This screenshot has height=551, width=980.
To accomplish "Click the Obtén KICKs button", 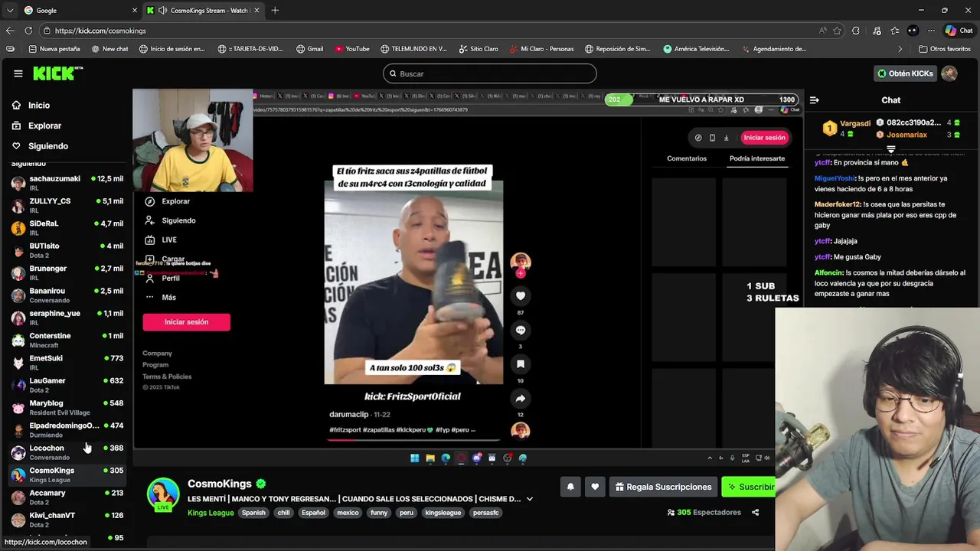I will tap(905, 73).
